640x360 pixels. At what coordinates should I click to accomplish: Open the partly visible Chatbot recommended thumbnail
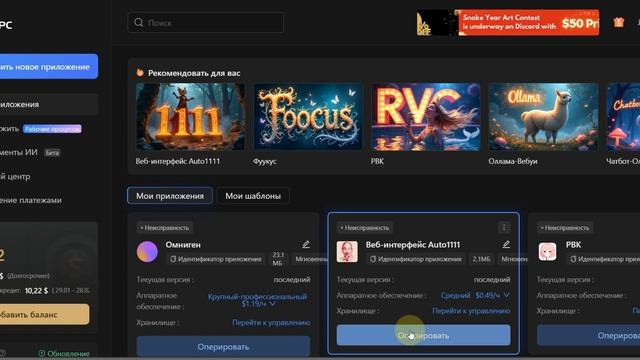click(623, 117)
